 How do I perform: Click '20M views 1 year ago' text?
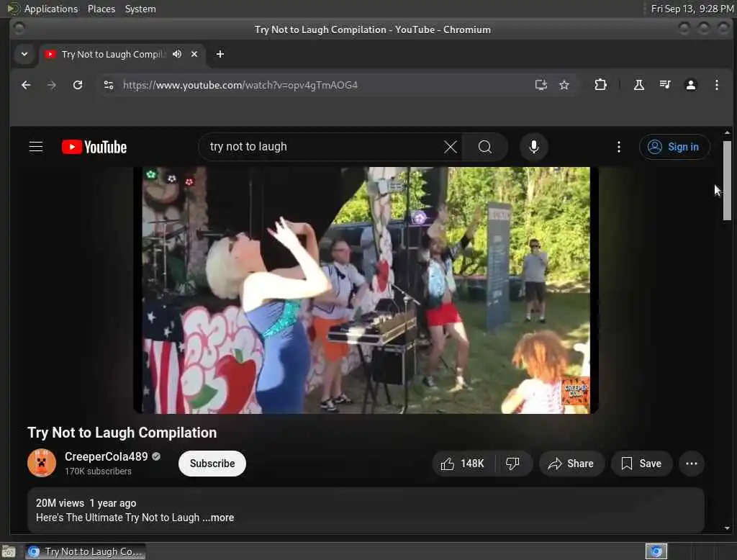[x=86, y=503]
